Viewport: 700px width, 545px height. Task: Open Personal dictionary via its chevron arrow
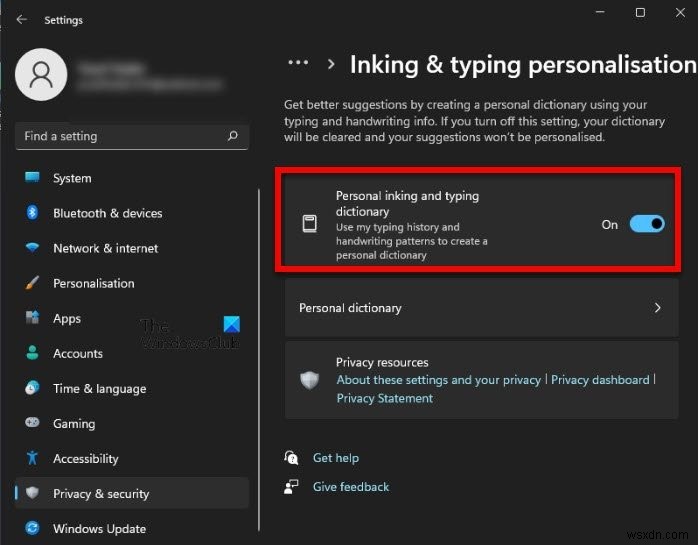(657, 308)
